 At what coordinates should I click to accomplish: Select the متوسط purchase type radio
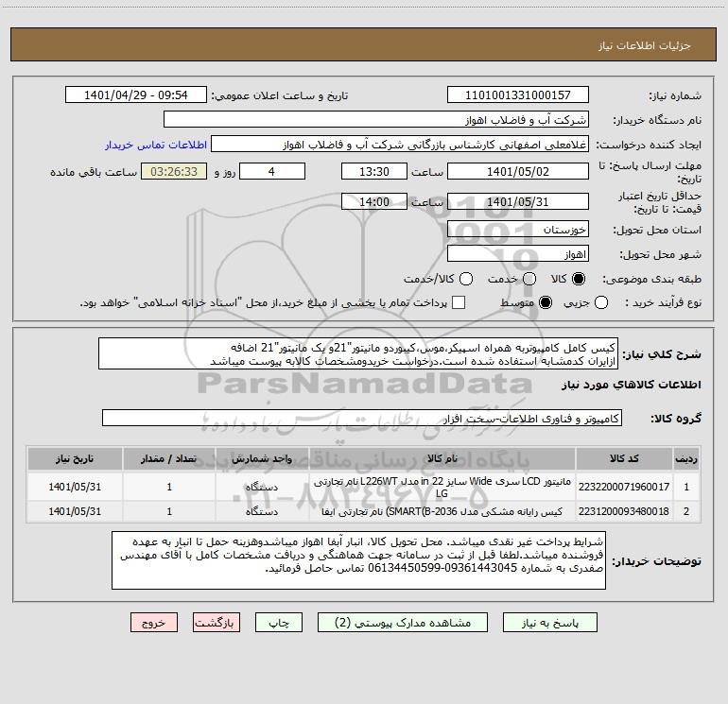[x=546, y=303]
